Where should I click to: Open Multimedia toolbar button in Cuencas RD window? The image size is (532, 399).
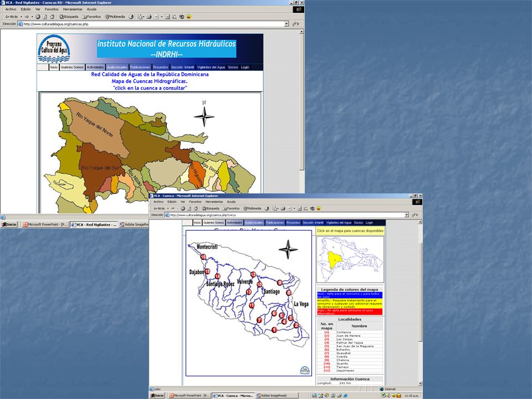[x=115, y=17]
